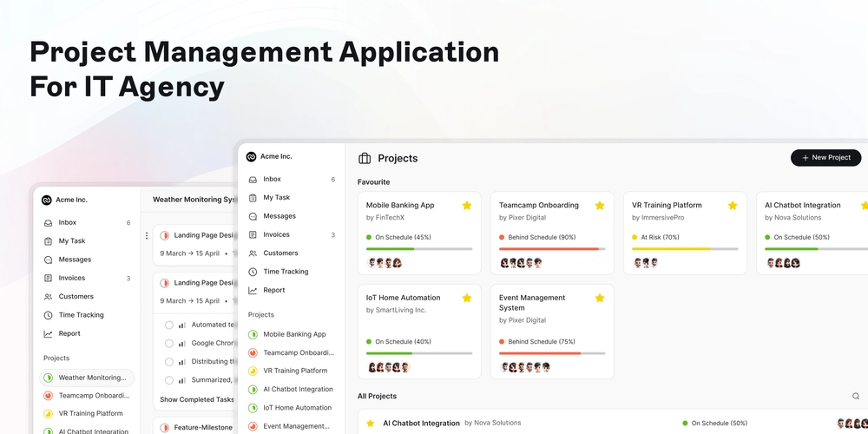The width and height of the screenshot is (868, 434).
Task: Click Invoices document icon in front window
Action: coord(253,234)
